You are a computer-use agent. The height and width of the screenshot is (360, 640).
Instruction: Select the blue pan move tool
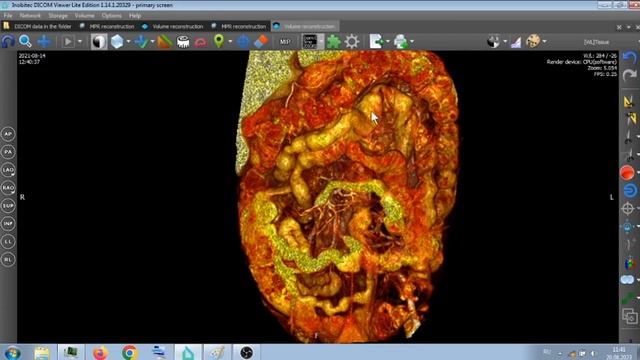44,42
